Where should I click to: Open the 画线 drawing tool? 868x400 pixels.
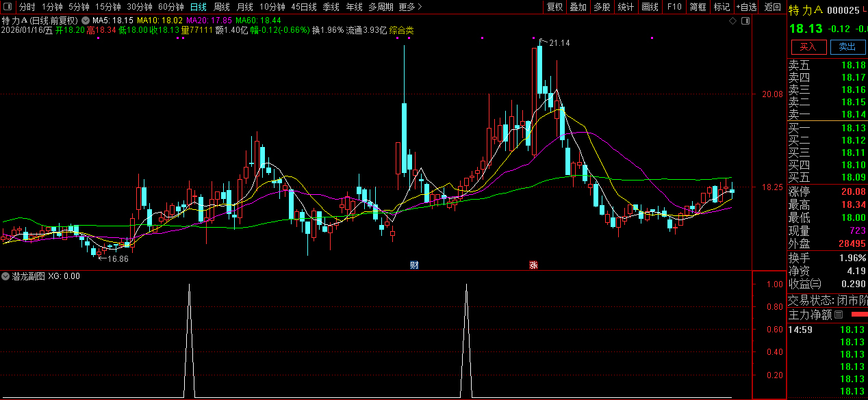[x=650, y=7]
